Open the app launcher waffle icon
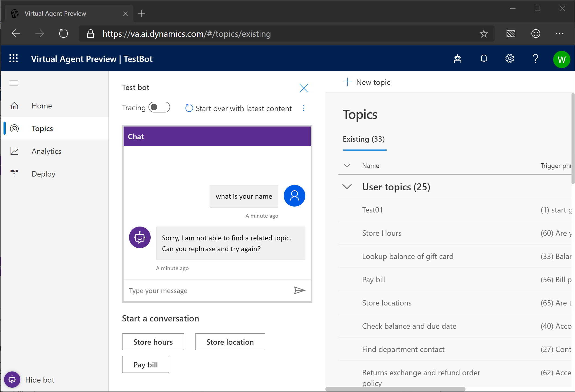Screen dimensions: 575x392 tap(14, 58)
